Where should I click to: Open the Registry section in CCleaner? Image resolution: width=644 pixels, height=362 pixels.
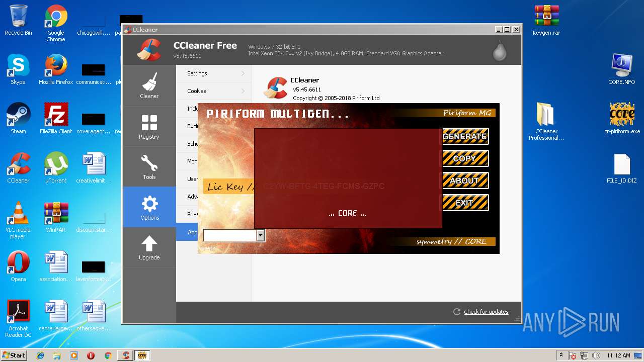149,126
